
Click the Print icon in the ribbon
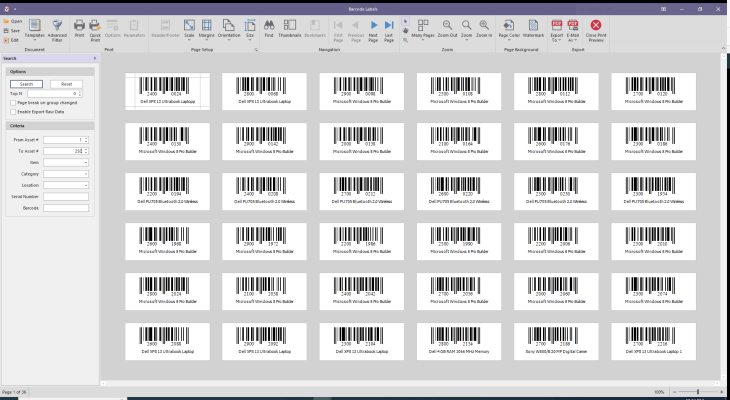point(80,27)
